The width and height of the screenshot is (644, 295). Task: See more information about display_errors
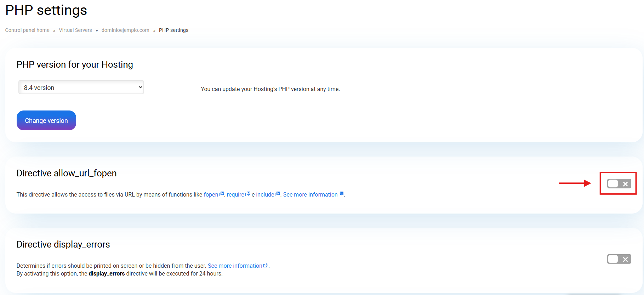click(x=235, y=266)
